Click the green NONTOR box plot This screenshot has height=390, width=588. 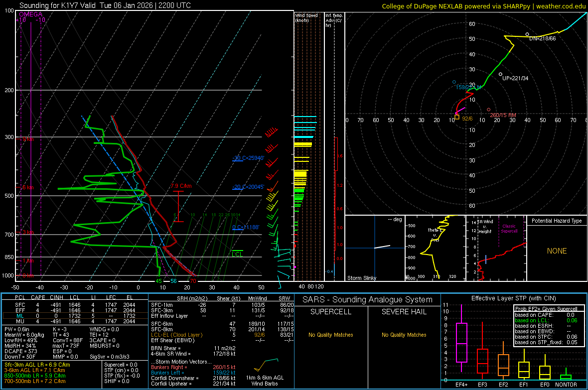point(566,375)
